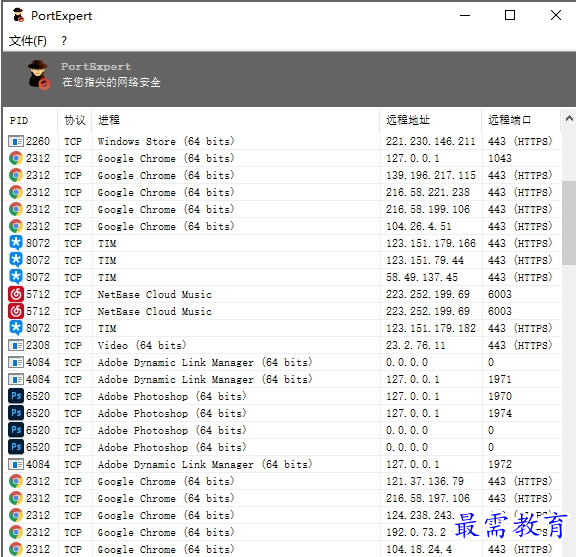Select remote port 1974 cell

500,413
